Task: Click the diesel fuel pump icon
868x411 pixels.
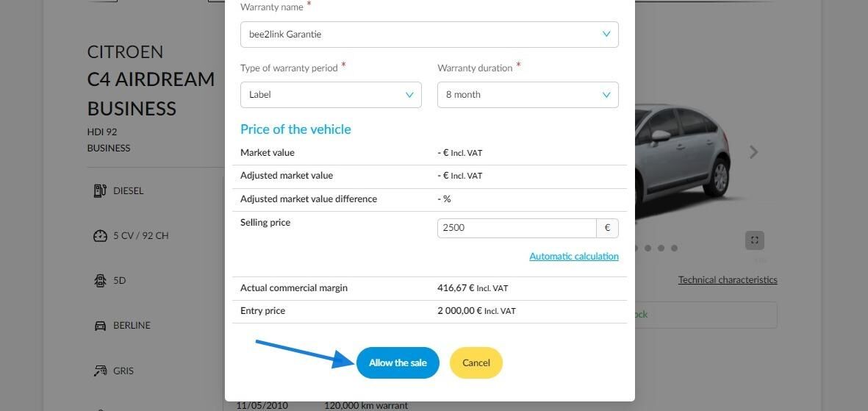Action: click(x=100, y=190)
